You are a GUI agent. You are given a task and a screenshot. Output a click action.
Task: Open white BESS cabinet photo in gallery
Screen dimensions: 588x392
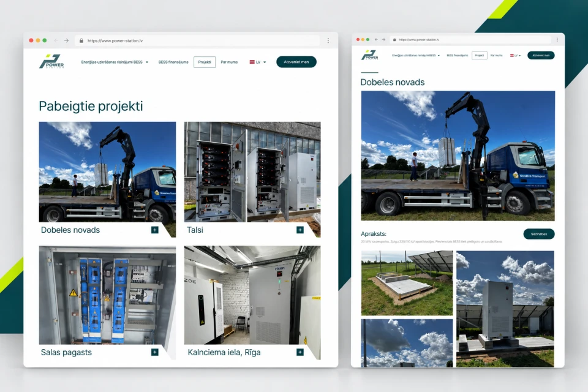[x=505, y=309]
